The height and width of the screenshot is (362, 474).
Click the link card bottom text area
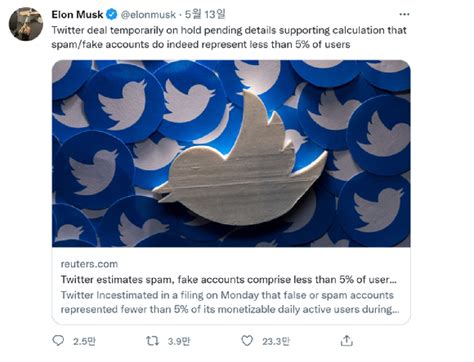(231, 286)
